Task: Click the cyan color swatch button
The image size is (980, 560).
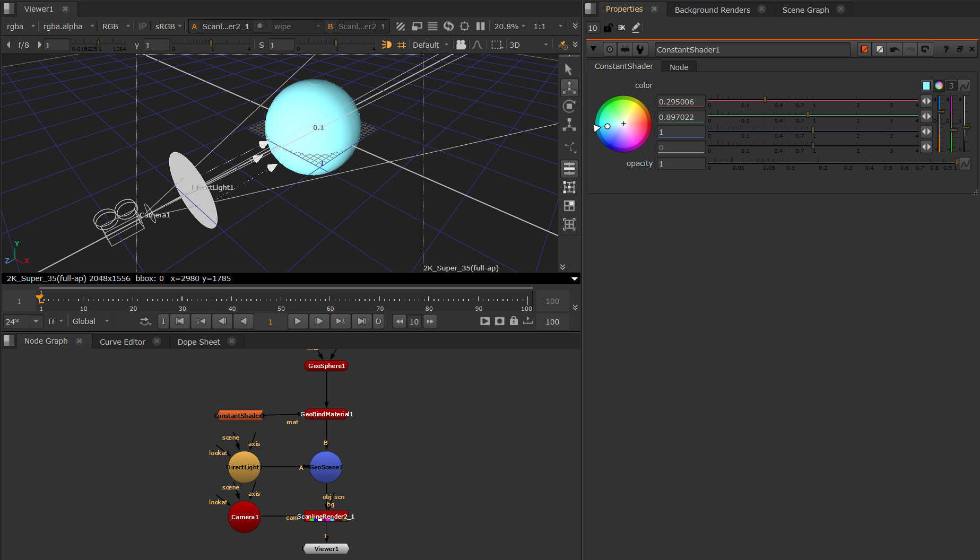Action: [926, 86]
